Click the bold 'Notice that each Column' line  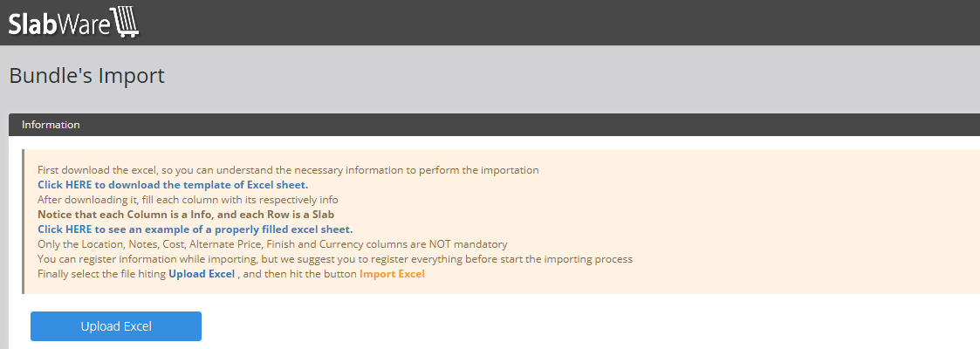click(186, 215)
